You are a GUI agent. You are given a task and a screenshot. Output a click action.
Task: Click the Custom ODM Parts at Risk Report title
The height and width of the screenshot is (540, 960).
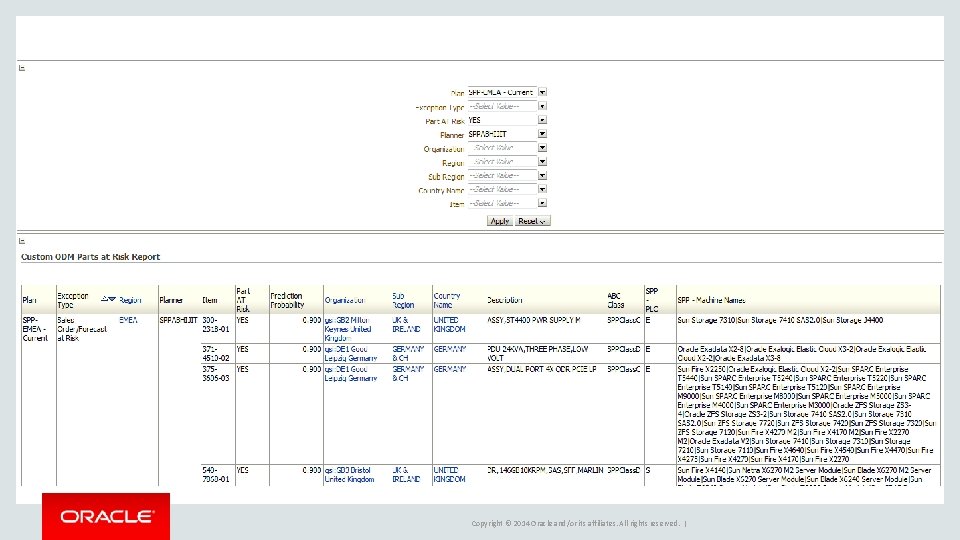(91, 257)
